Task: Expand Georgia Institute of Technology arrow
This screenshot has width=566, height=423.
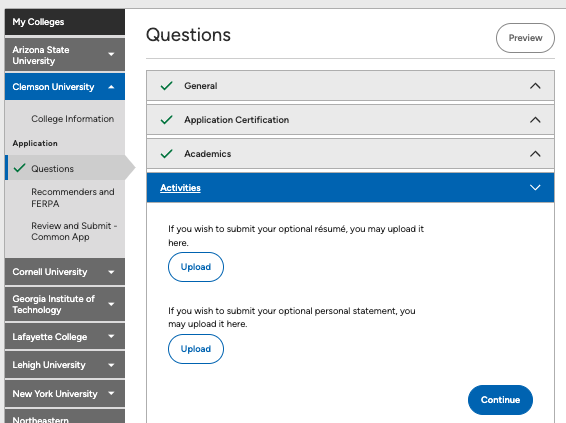Action: click(111, 304)
